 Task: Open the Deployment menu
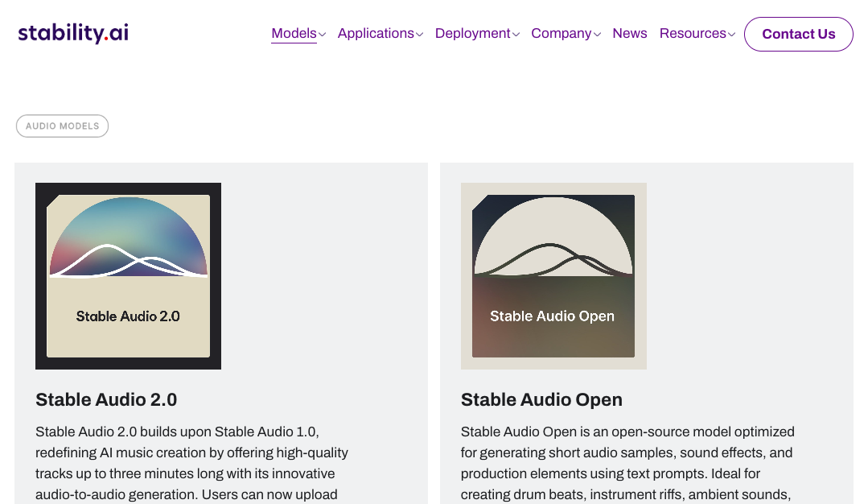click(473, 33)
